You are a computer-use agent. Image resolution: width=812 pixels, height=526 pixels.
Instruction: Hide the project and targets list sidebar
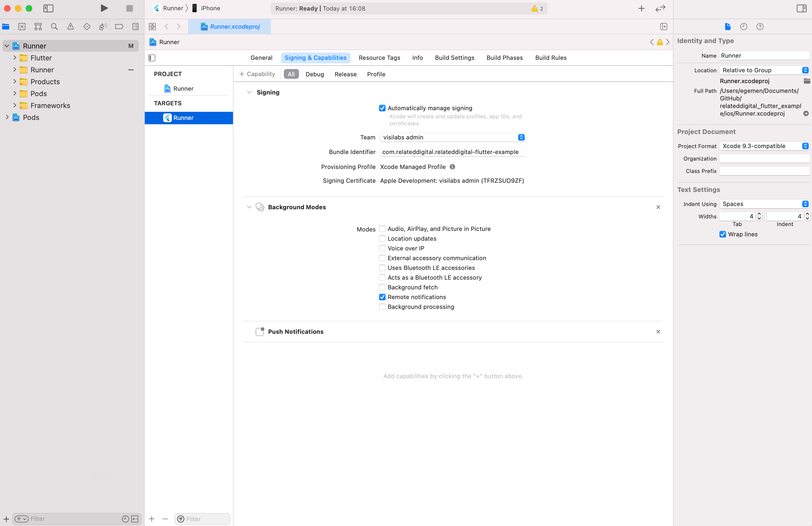[x=152, y=58]
